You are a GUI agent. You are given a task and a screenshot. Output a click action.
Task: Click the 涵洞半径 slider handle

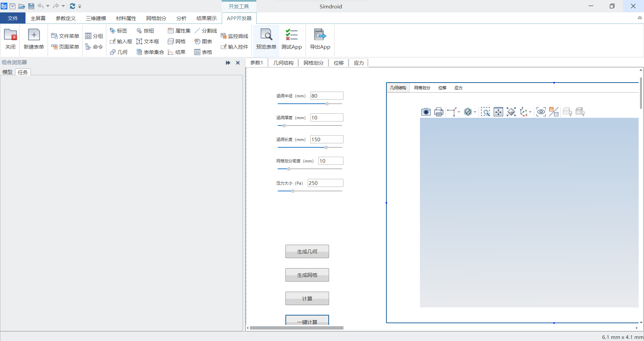point(327,104)
